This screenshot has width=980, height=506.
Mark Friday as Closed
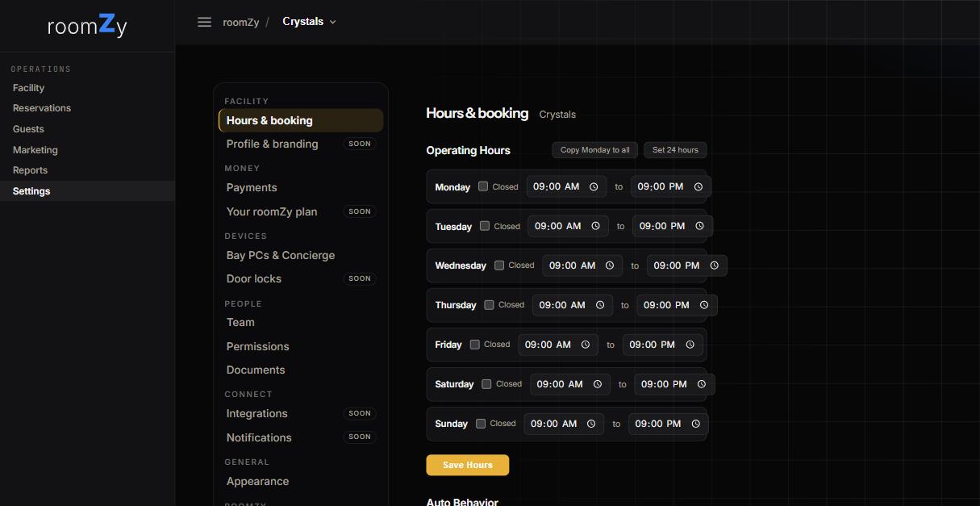(x=475, y=345)
